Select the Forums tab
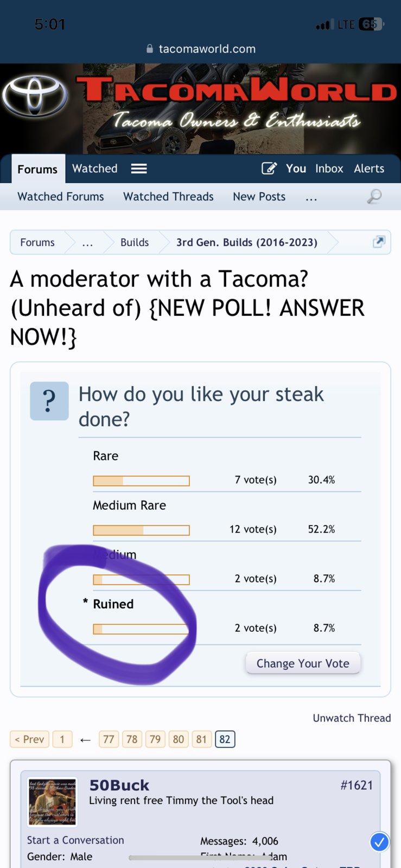 [x=37, y=169]
